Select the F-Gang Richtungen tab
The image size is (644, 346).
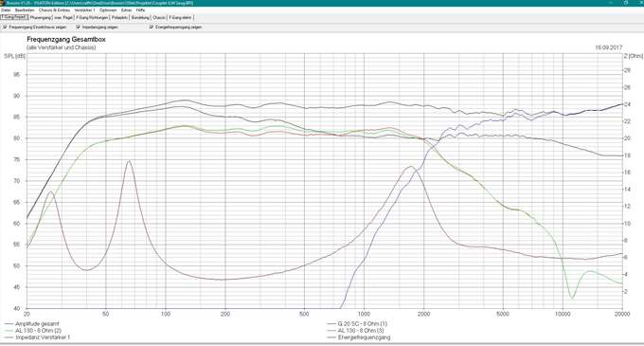click(93, 18)
